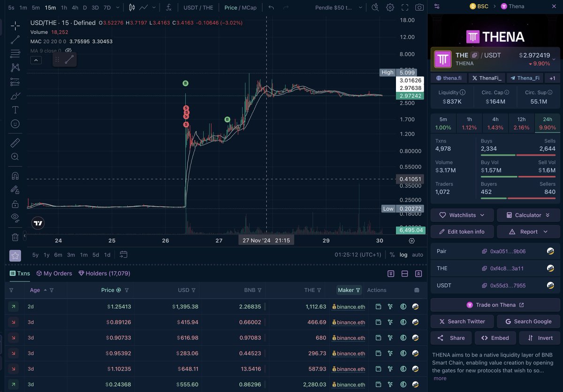Image resolution: width=563 pixels, height=392 pixels.
Task: Open the text annotation tool
Action: coord(15,110)
